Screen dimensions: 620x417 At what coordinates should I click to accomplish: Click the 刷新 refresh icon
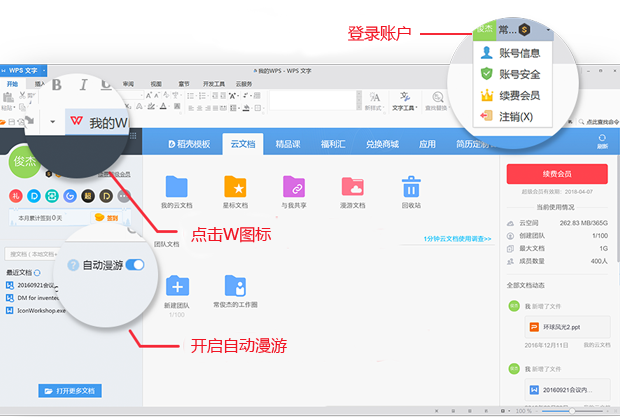(x=602, y=140)
